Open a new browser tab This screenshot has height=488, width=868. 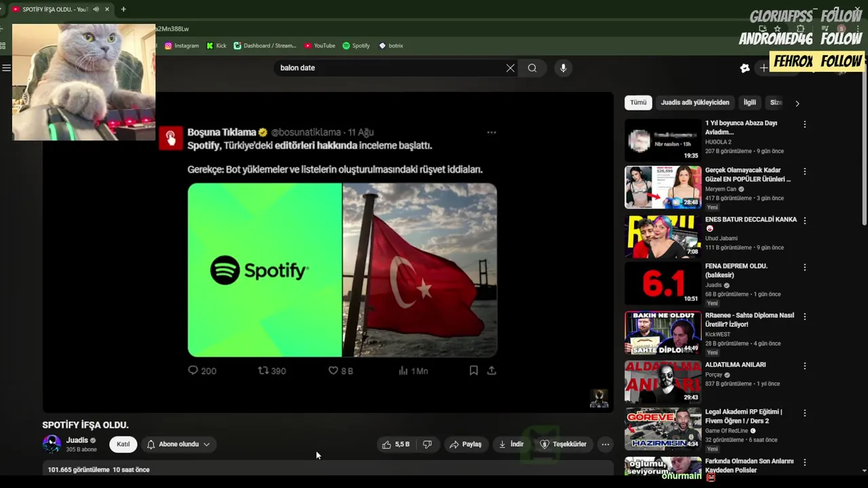tap(123, 9)
